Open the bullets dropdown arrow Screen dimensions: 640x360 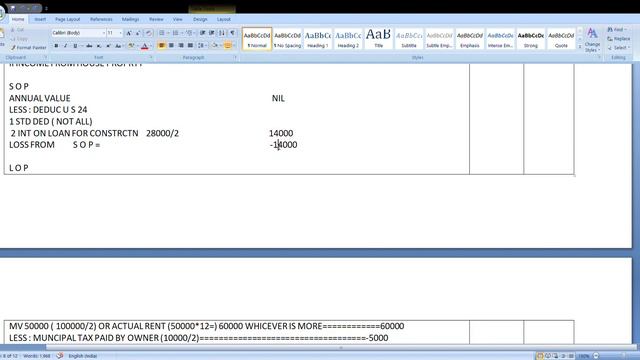coord(168,33)
